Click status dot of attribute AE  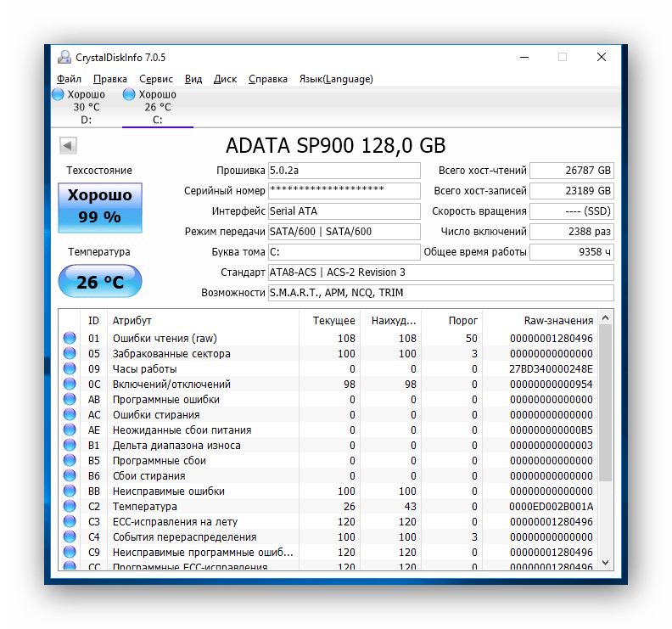pos(70,430)
